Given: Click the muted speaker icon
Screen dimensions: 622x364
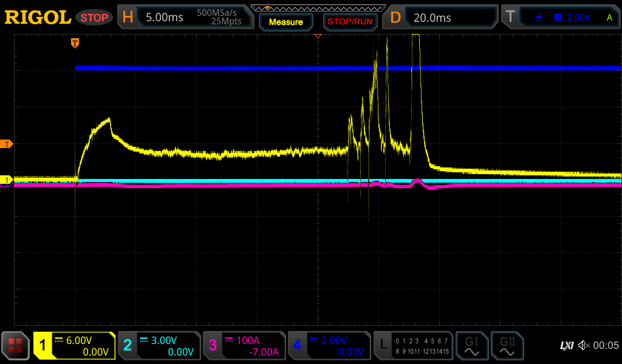Looking at the screenshot, I should click(x=584, y=346).
